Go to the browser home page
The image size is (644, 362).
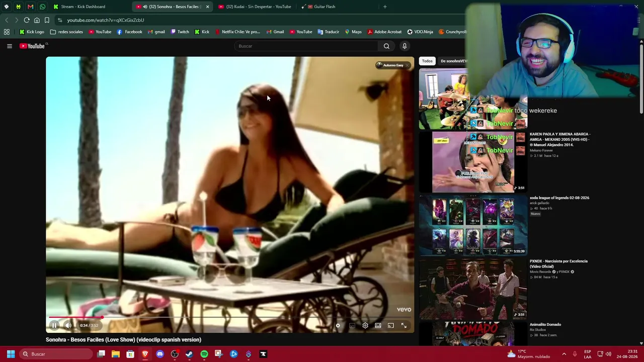point(37,20)
